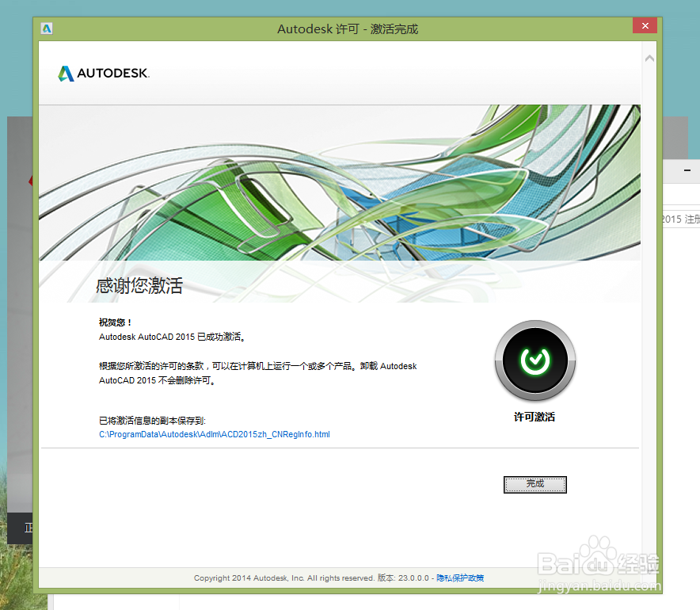Open the 隐私保护政策 privacy policy link
The height and width of the screenshot is (610, 700).
(463, 578)
